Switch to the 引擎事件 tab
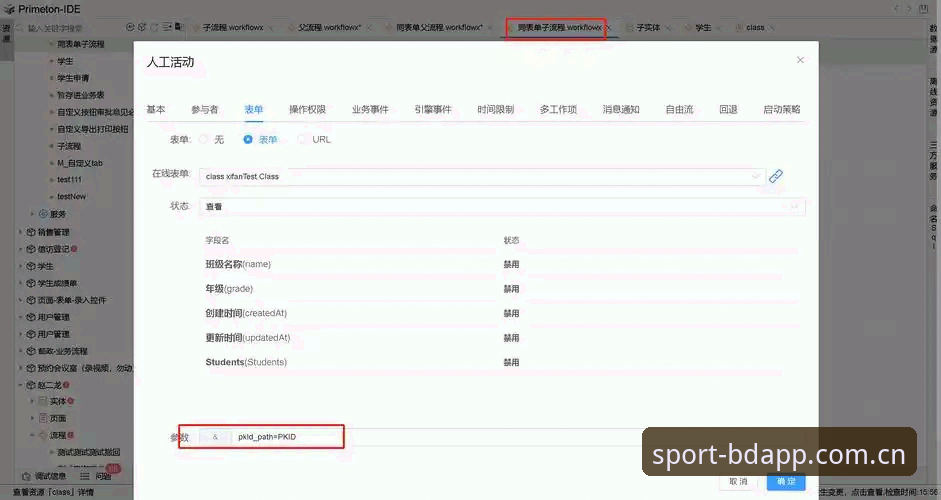This screenshot has height=500, width=941. tap(433, 109)
